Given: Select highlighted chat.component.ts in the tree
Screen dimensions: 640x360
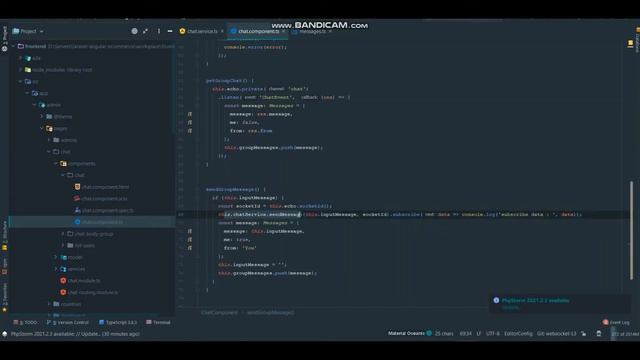Looking at the screenshot, I should 102,222.
